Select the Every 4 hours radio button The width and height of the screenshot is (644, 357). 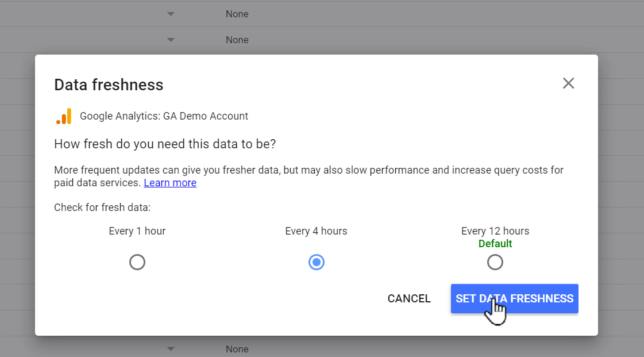coord(316,262)
